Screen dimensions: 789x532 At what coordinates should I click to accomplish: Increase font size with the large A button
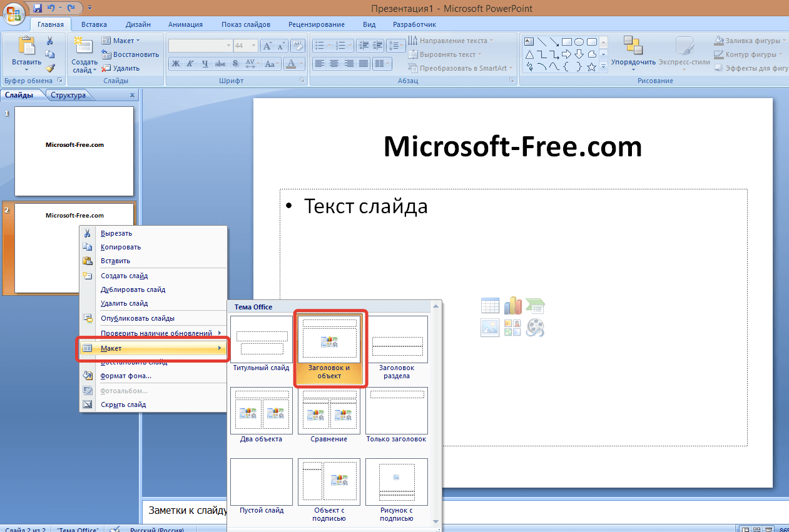click(268, 46)
